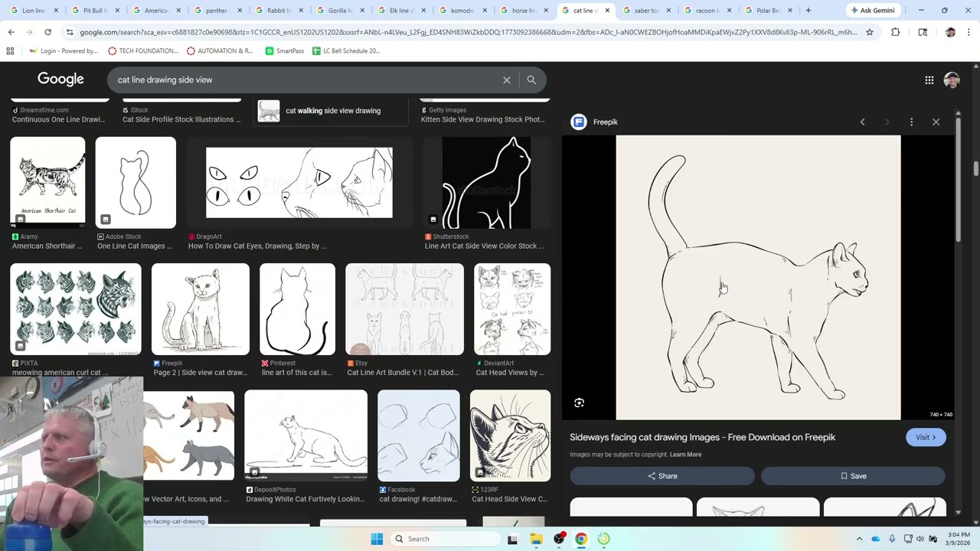
Task: Open the Learn More copyright link
Action: (x=685, y=455)
